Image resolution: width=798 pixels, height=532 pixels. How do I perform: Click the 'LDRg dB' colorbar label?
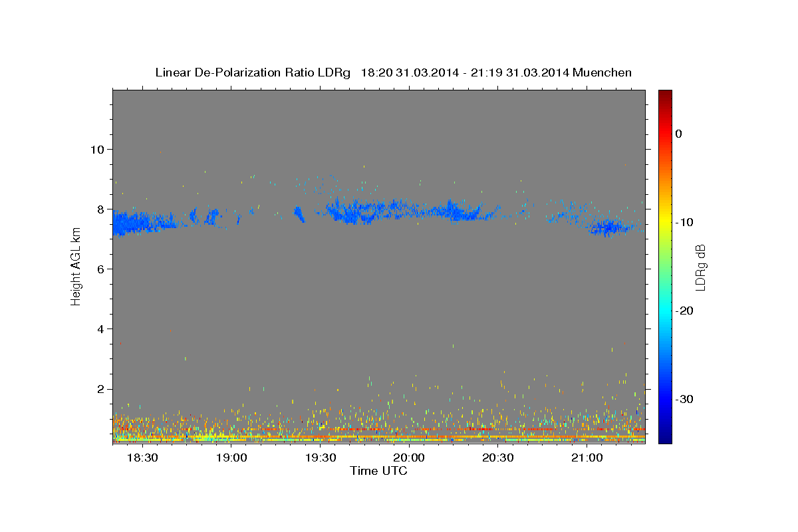[700, 267]
